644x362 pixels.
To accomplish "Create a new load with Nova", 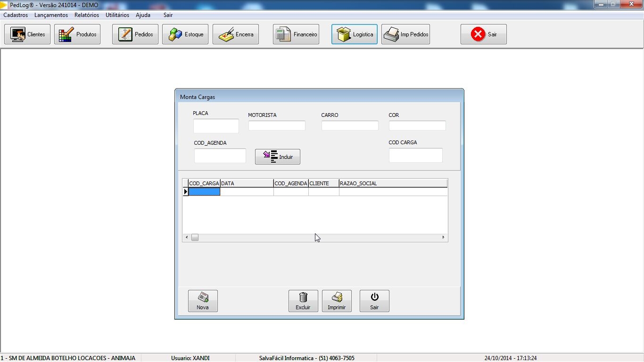I will [203, 301].
